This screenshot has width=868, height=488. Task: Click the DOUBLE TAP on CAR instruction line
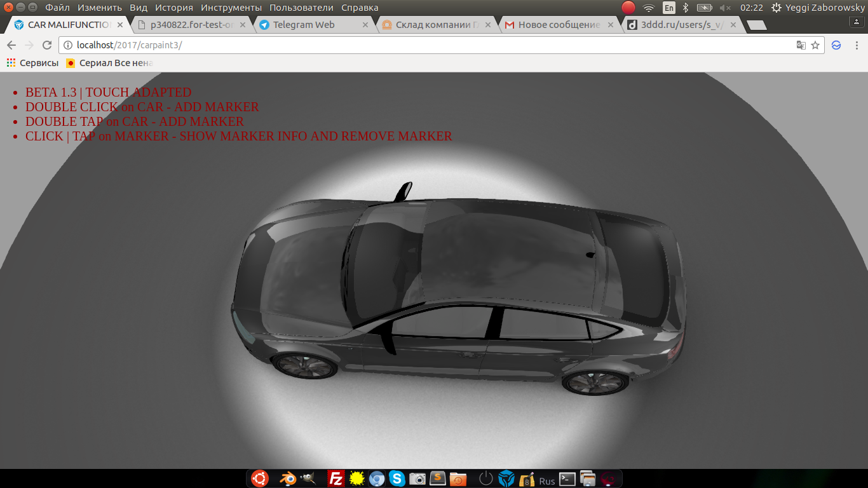pyautogui.click(x=135, y=121)
